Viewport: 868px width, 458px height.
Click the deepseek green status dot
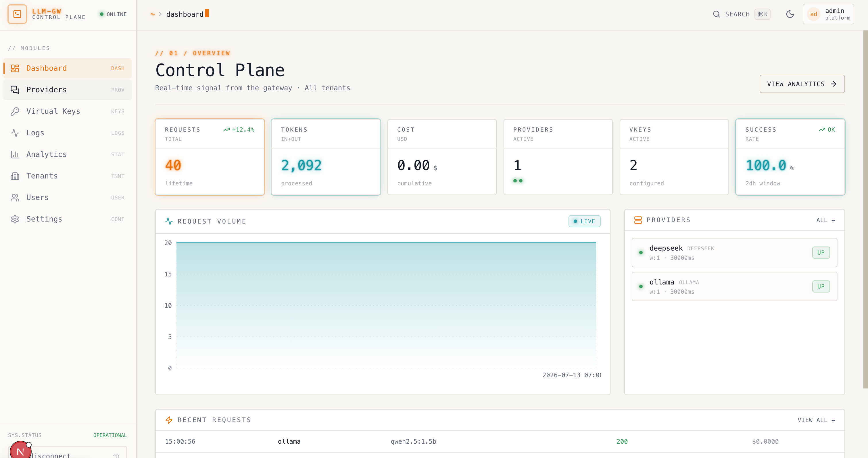[641, 253]
